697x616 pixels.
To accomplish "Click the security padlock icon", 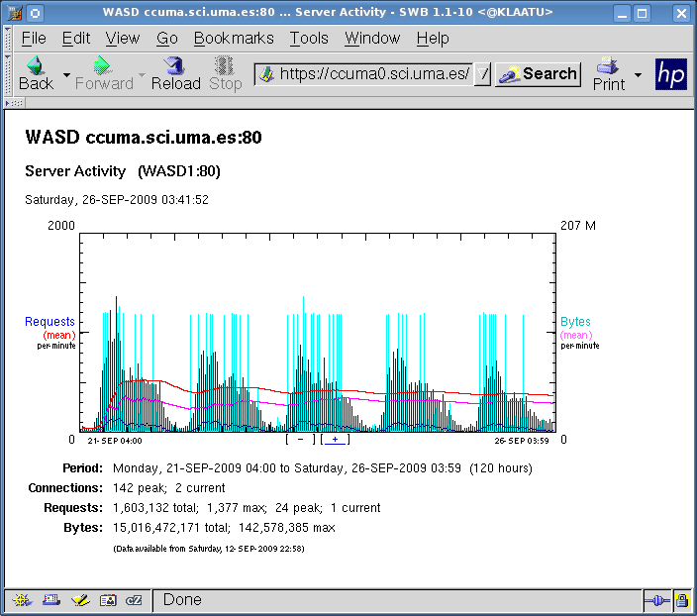I will tap(682, 601).
